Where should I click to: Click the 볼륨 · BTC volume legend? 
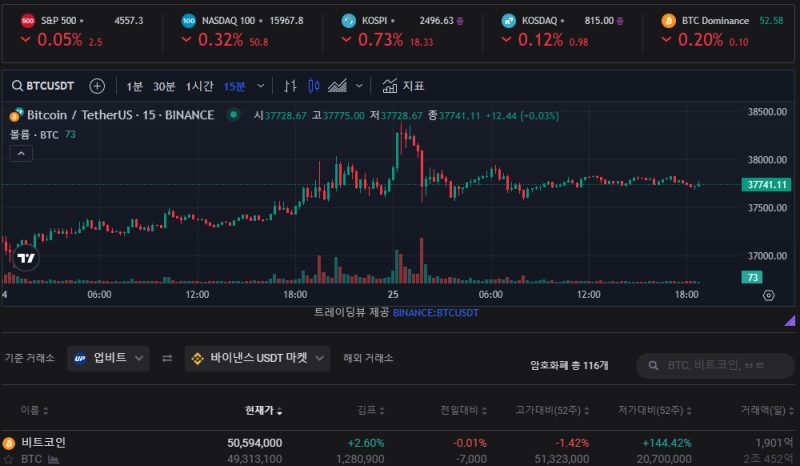tap(34, 135)
